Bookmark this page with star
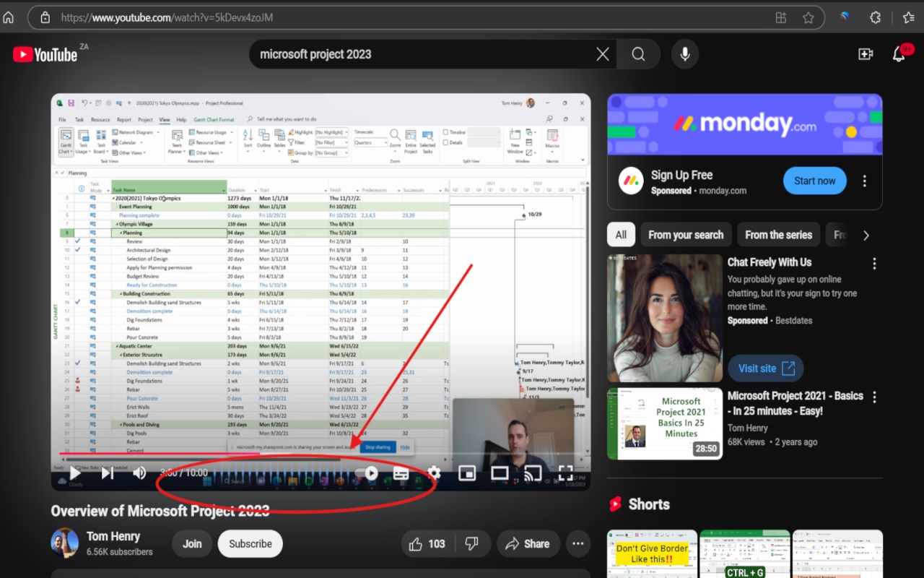 [x=808, y=17]
